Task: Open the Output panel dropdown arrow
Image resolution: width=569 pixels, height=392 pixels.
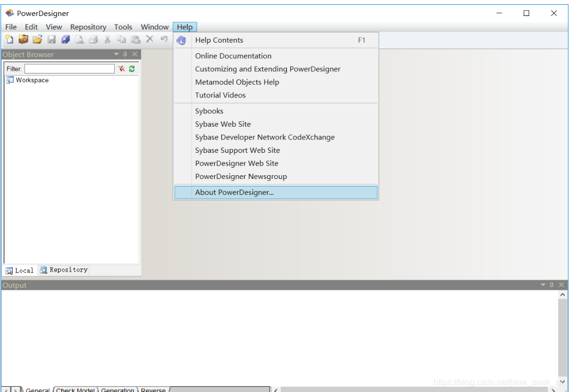Action: click(x=543, y=285)
